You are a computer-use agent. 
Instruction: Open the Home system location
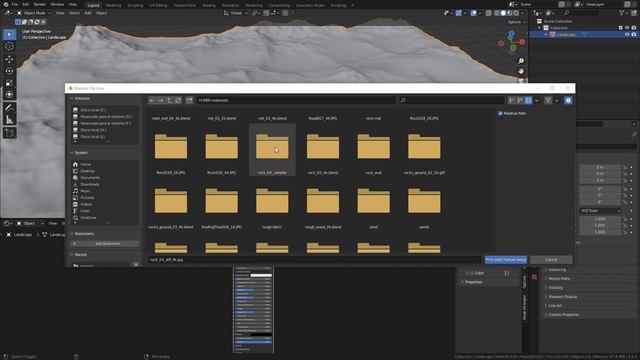(x=85, y=164)
